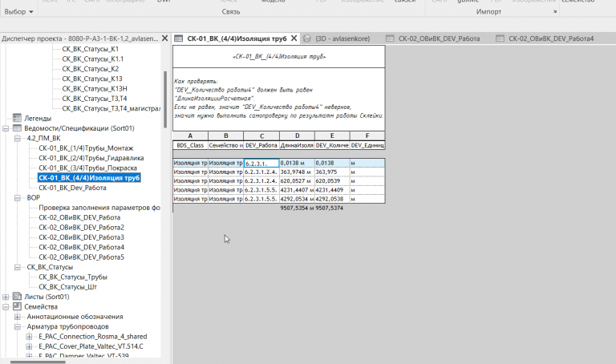The width and height of the screenshot is (616, 364).
Task: Click the BDS_Class field header
Action: (190, 145)
